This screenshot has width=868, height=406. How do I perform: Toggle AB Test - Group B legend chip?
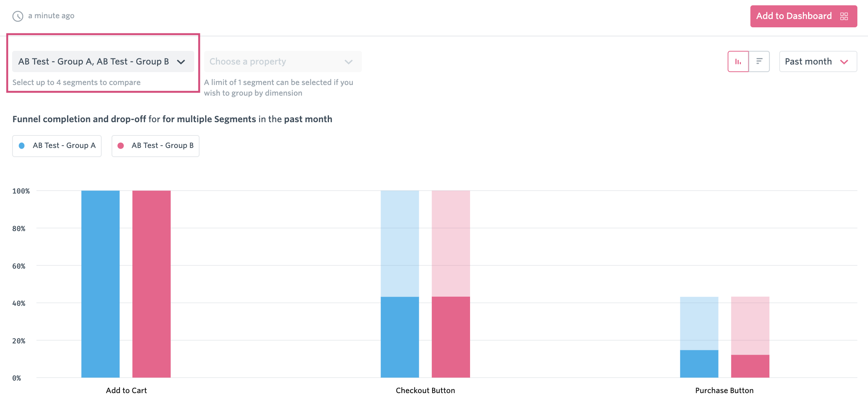(156, 146)
